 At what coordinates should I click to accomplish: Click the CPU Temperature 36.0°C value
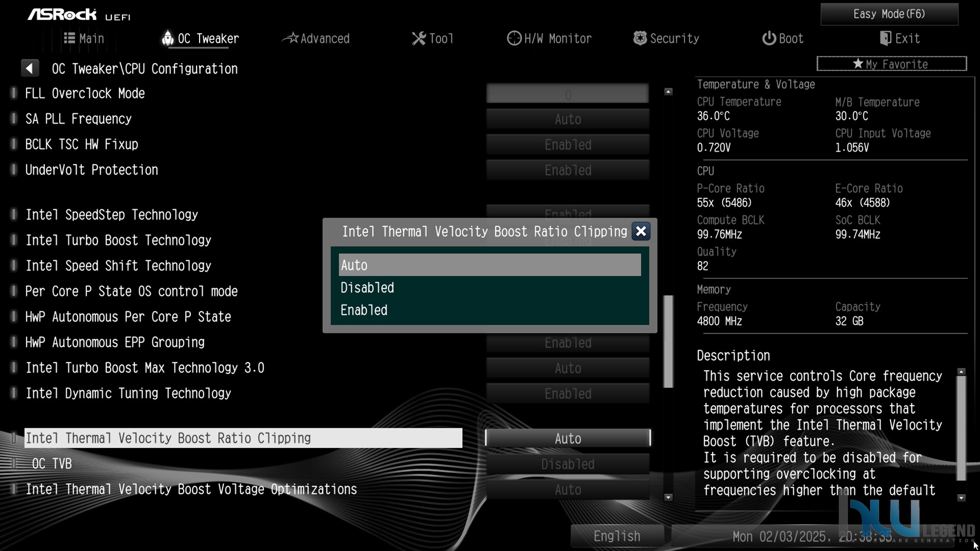tap(713, 116)
